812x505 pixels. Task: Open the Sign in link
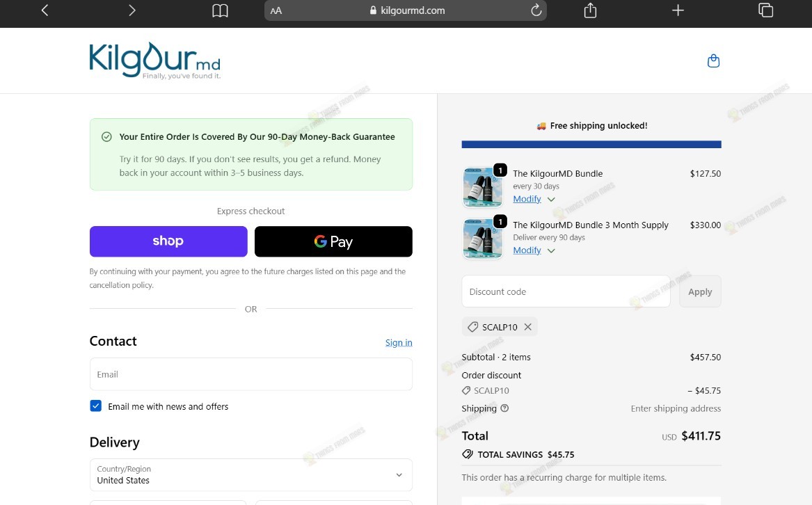coord(399,342)
